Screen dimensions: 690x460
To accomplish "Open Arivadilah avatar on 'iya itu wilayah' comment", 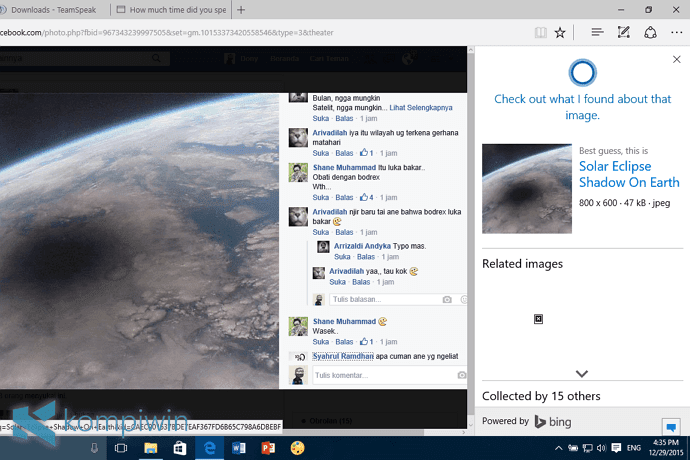I will pyautogui.click(x=298, y=138).
